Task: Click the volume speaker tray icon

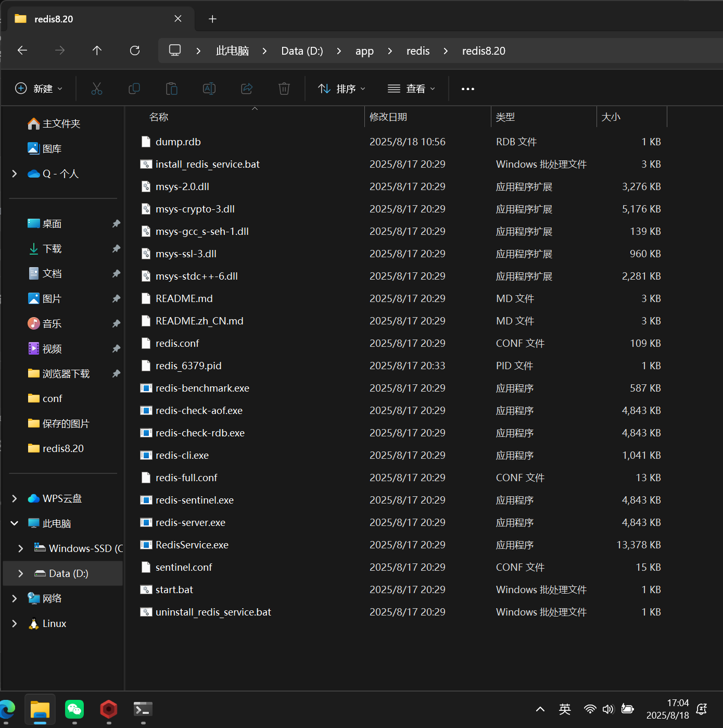Action: pos(608,709)
